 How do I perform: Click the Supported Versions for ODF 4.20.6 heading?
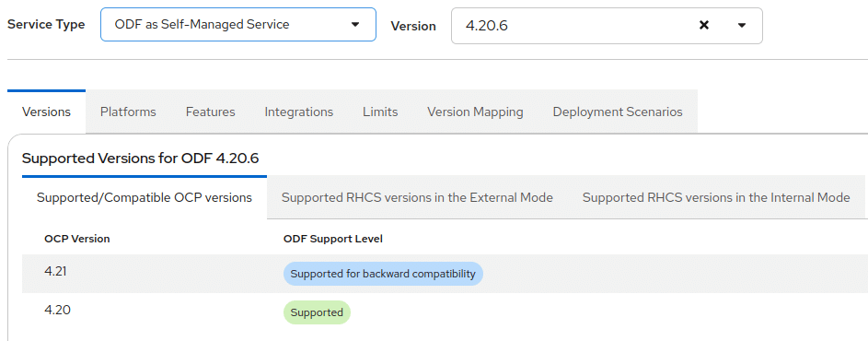coord(141,159)
